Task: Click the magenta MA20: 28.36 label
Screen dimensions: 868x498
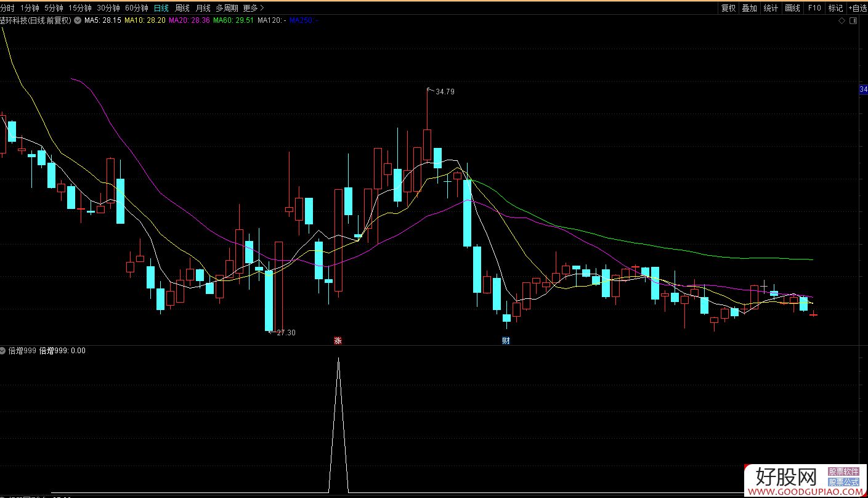Action: coord(189,20)
